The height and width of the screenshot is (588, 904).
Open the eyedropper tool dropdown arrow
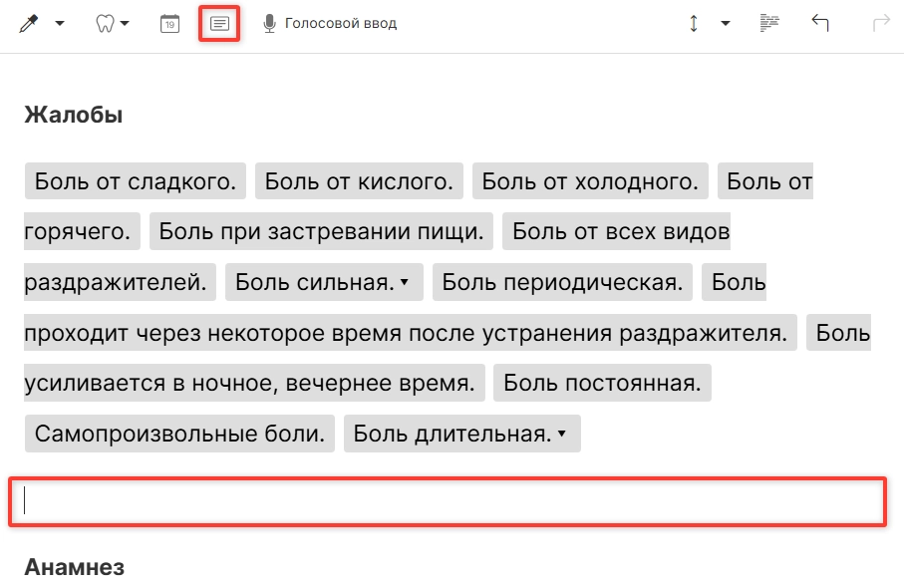[x=60, y=24]
